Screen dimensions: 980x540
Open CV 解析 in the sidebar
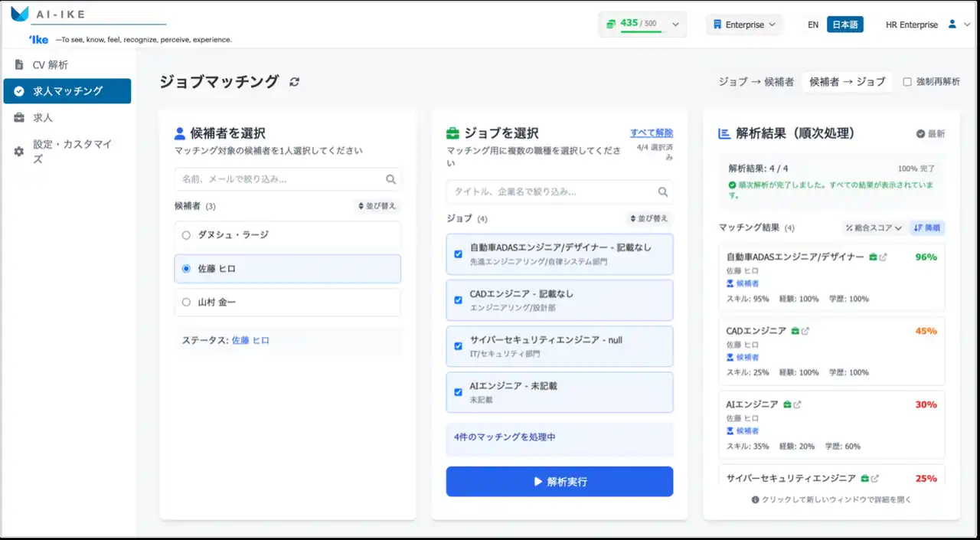(51, 65)
